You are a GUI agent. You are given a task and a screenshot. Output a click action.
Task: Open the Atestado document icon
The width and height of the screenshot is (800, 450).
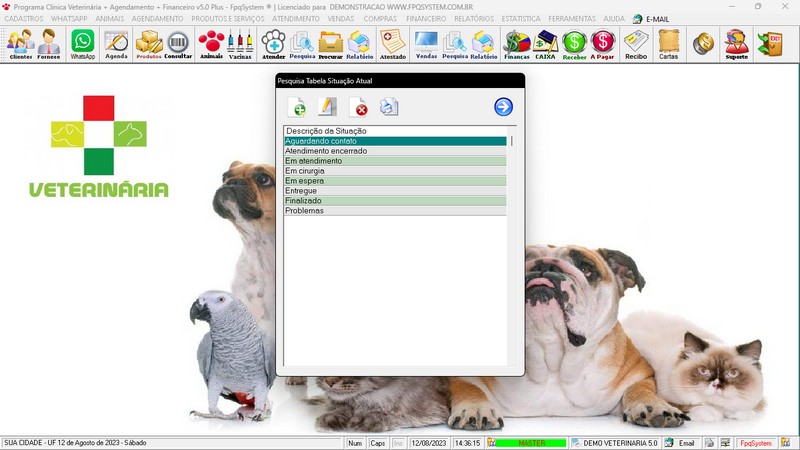(x=393, y=44)
